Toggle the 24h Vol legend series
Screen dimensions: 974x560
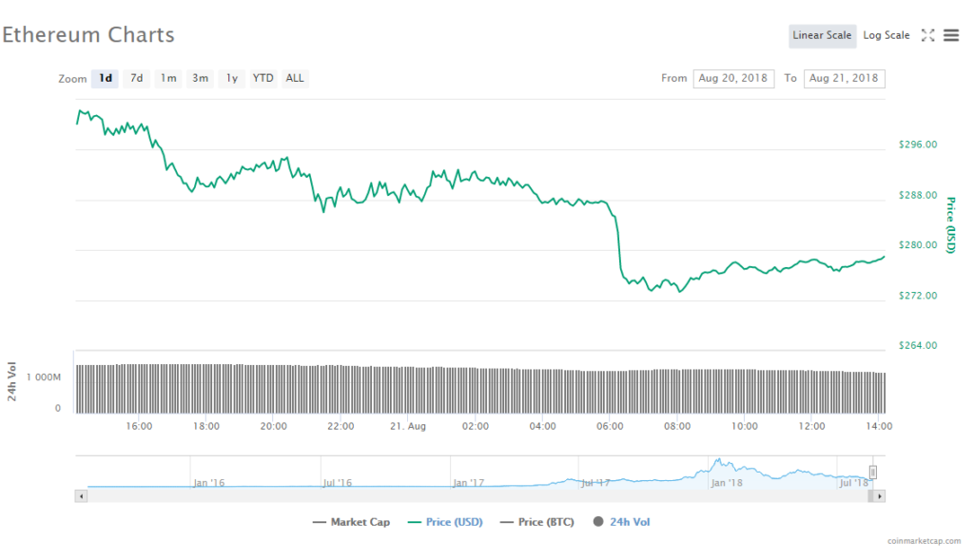tap(622, 522)
